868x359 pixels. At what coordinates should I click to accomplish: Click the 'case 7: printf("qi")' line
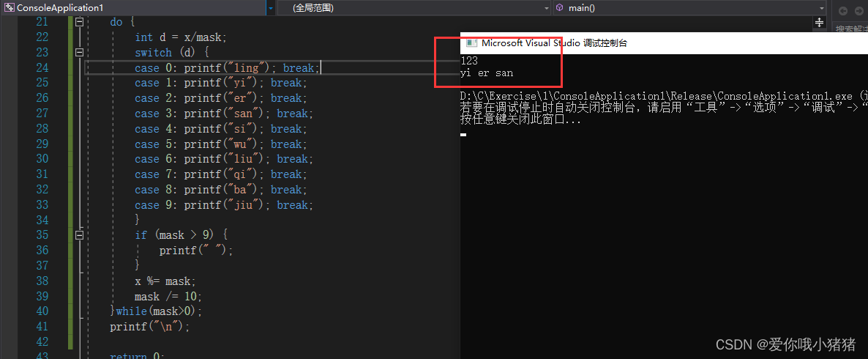click(221, 174)
